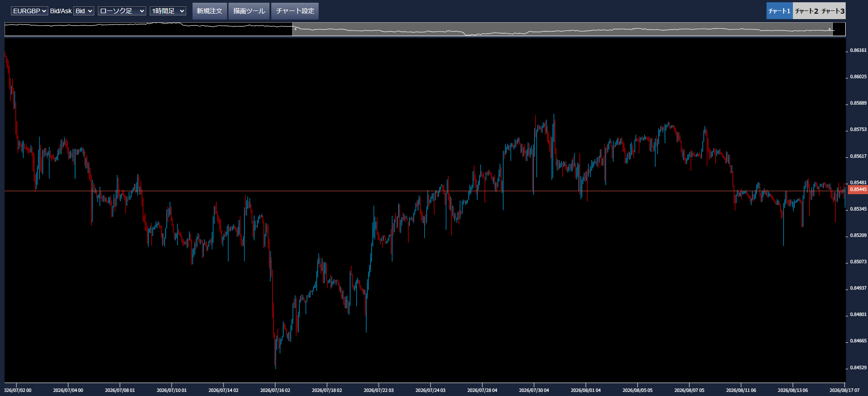Click the 2026/08/11 06 date label
The height and width of the screenshot is (396, 868).
[x=741, y=391]
